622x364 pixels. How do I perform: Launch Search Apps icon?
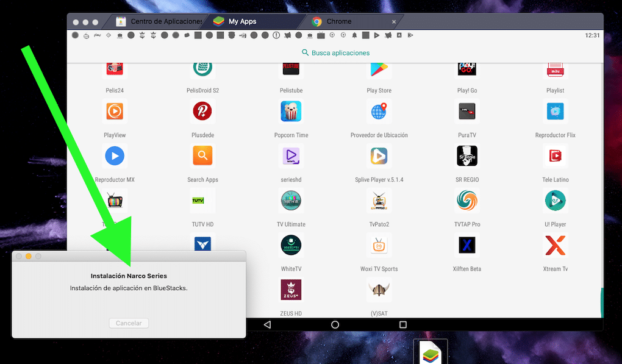click(202, 156)
